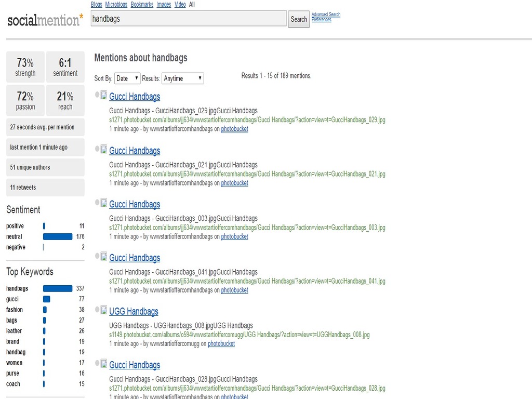Click thumbnail icon beside first Gucci Handbags result
The height and width of the screenshot is (399, 532).
coord(104,95)
